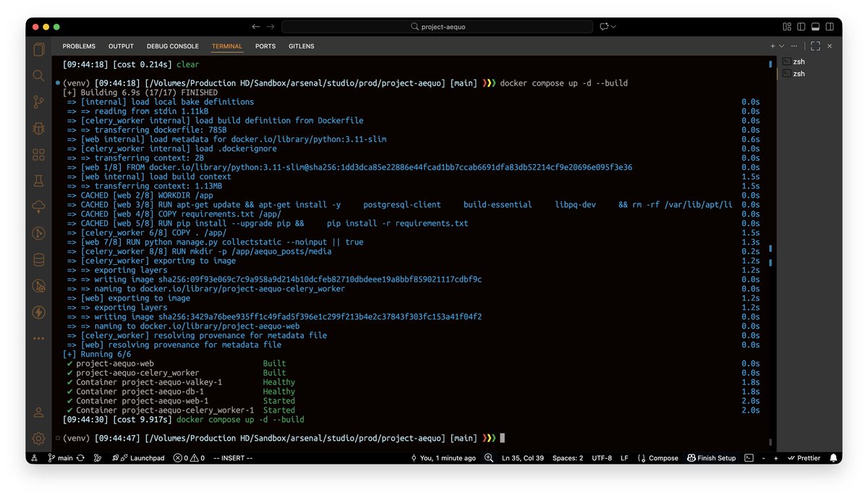Open the Extensions view
This screenshot has height=498, width=868.
[x=38, y=153]
